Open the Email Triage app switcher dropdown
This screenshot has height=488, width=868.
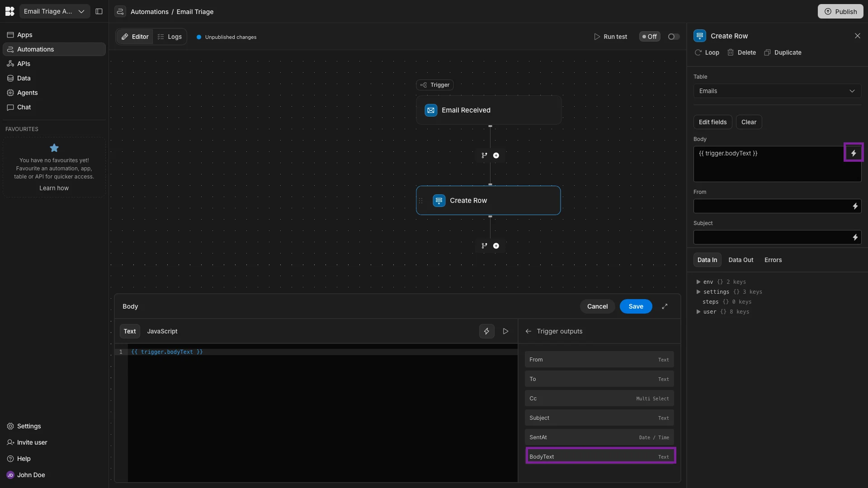[x=54, y=11]
